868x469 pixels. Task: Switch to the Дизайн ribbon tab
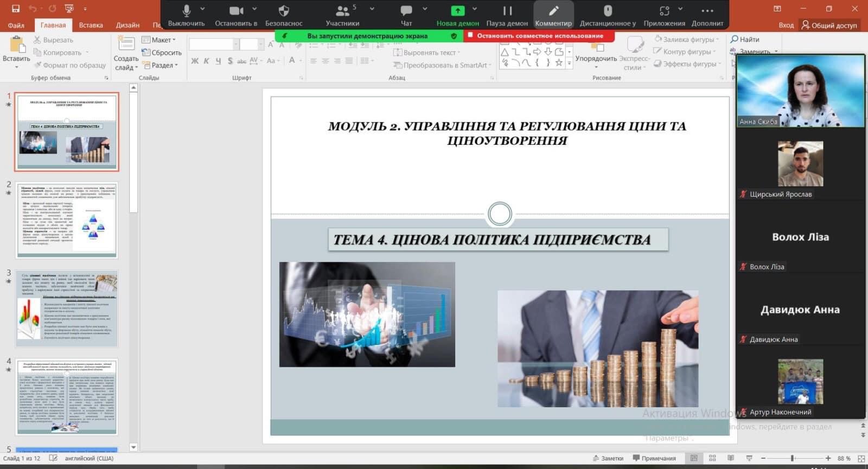click(127, 25)
